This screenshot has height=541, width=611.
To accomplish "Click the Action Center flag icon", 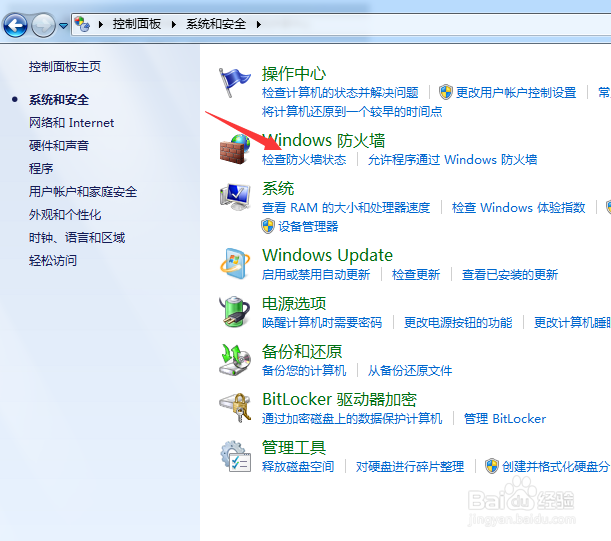I will tap(234, 82).
